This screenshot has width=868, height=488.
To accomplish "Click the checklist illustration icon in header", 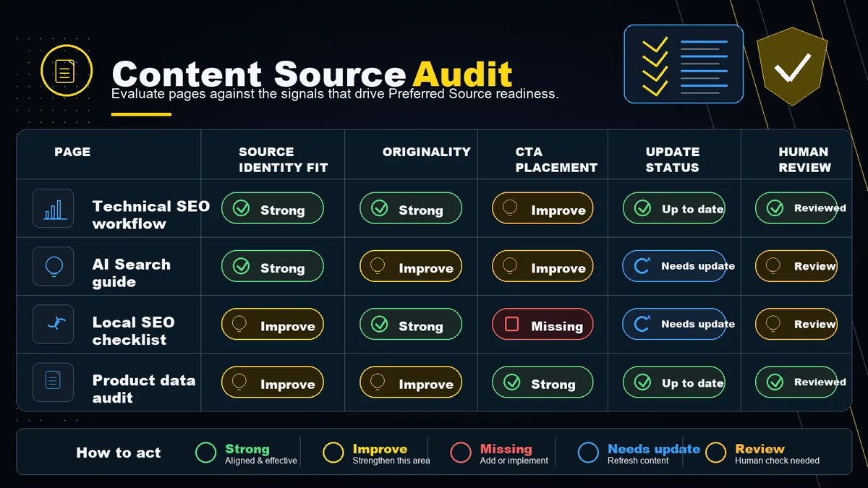I will click(684, 64).
